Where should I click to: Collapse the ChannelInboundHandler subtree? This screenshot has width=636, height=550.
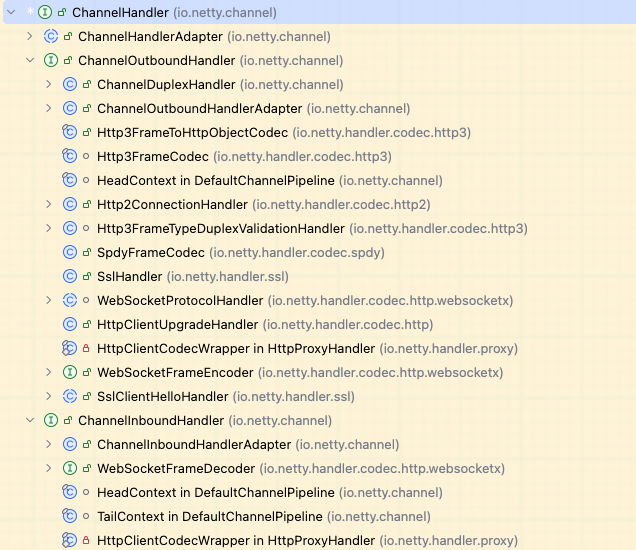click(29, 420)
